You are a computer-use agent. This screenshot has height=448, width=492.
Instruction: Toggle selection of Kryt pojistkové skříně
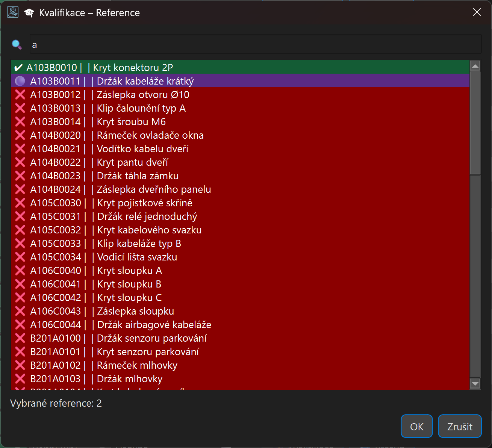pos(145,203)
